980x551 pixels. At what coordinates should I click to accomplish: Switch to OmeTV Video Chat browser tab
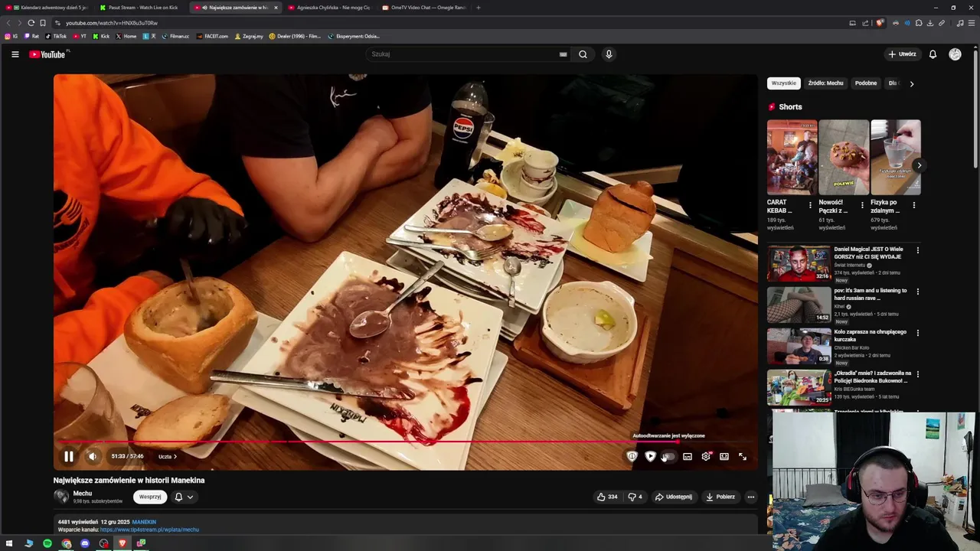[423, 8]
